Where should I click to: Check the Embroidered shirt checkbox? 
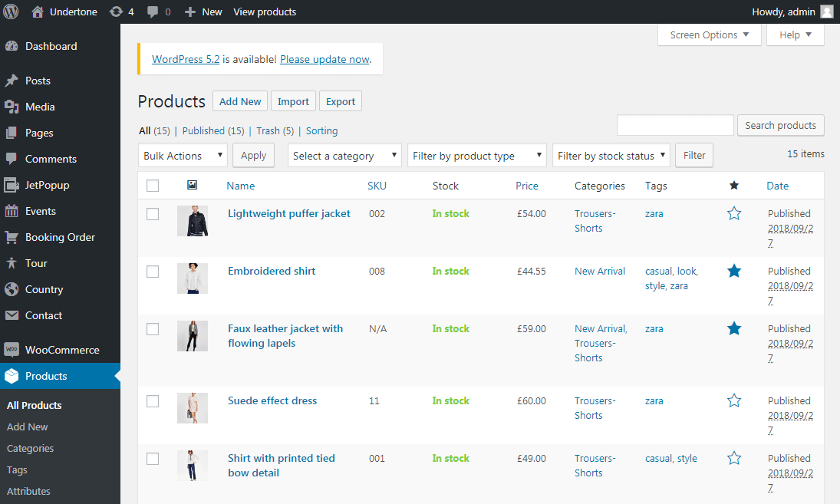pyautogui.click(x=153, y=272)
